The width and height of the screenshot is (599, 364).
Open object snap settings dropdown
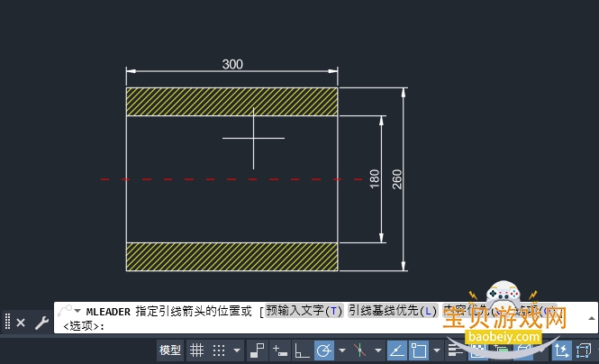click(x=437, y=350)
